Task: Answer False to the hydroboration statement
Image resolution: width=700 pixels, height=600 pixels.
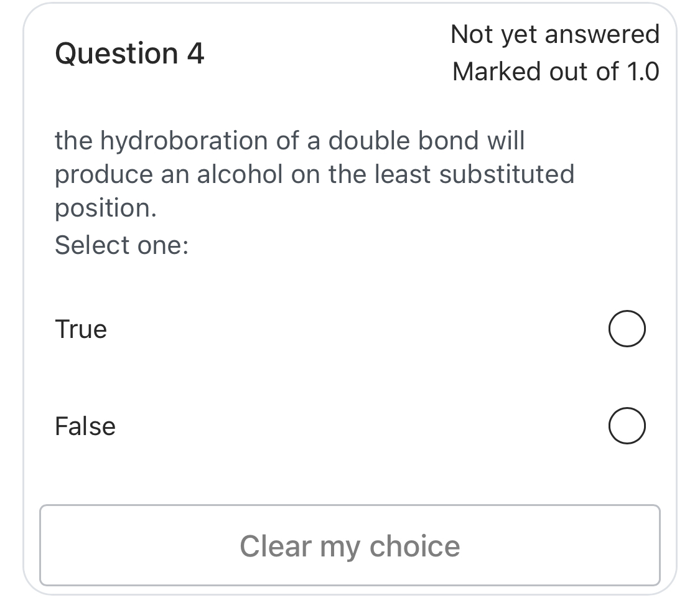Action: click(627, 426)
